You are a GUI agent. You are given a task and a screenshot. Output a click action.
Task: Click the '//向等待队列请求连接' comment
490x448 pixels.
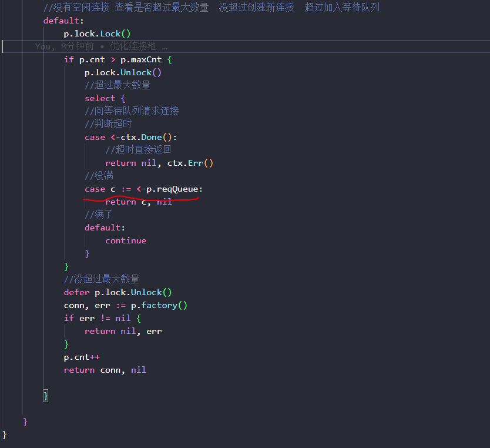tap(132, 111)
